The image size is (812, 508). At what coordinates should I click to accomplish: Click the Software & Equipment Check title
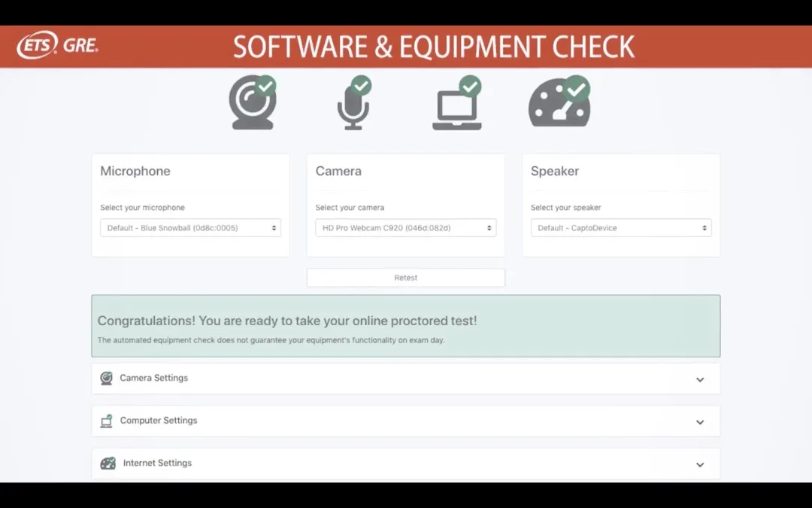click(x=434, y=47)
